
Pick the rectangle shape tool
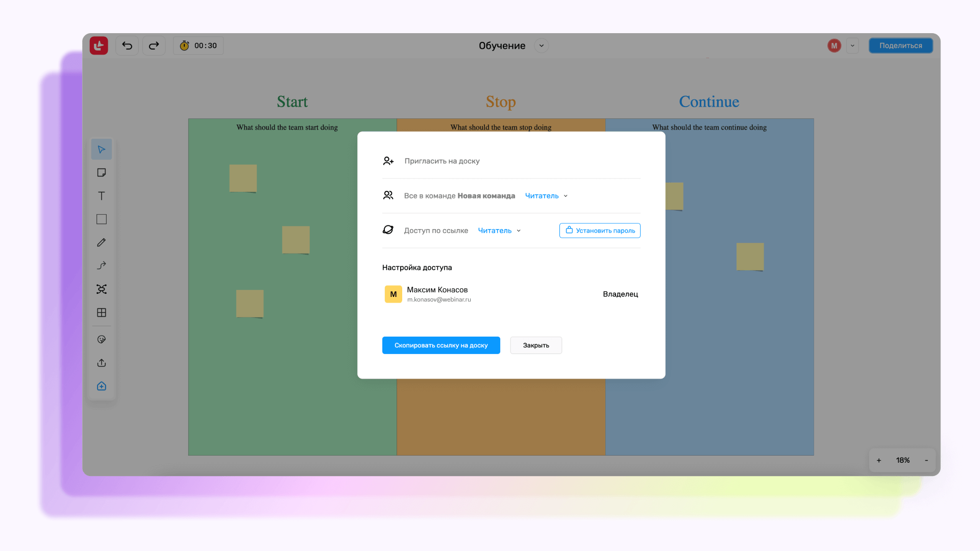[x=102, y=219]
